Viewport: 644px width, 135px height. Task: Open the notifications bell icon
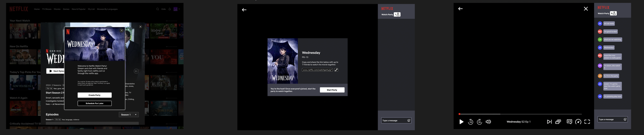coord(170,9)
